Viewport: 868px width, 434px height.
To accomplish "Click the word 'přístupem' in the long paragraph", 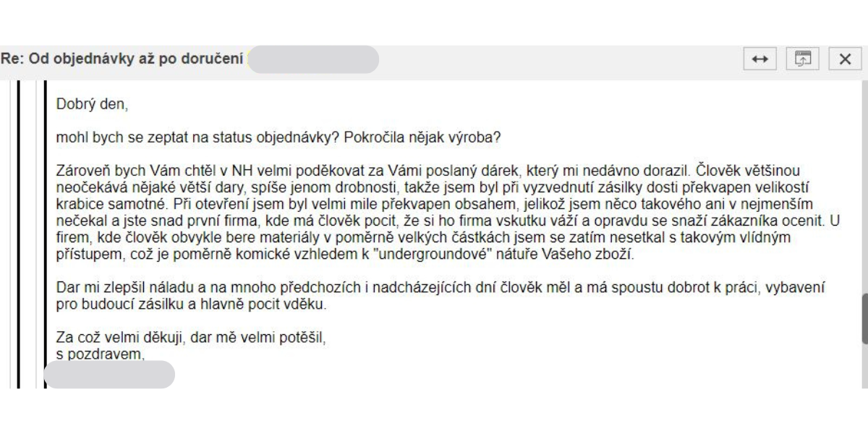I will coord(86,255).
